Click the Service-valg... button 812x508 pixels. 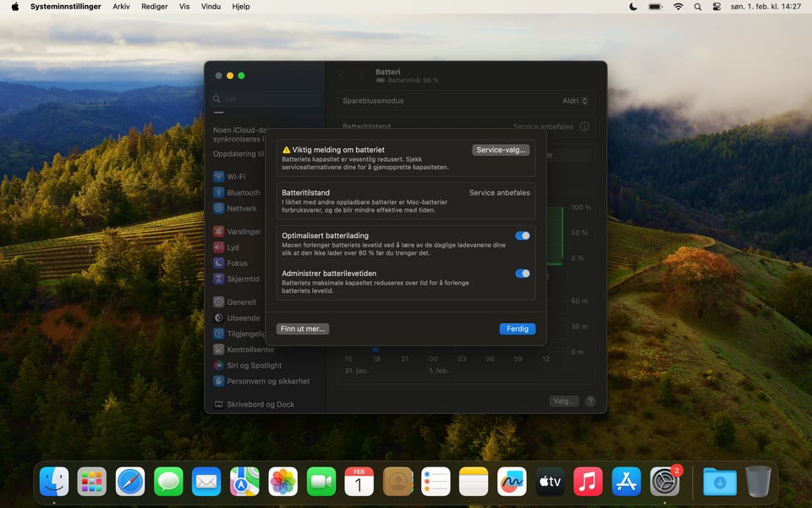coord(501,150)
